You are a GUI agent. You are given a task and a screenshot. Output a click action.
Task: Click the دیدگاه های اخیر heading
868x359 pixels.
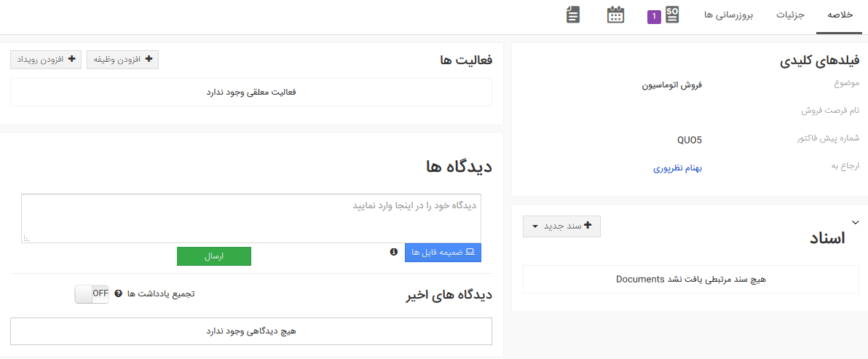tap(449, 296)
